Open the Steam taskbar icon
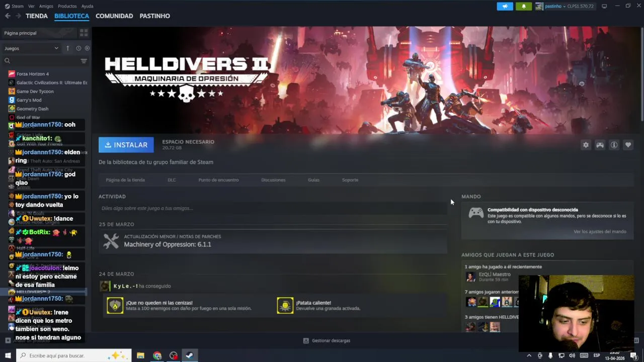Image resolution: width=644 pixels, height=362 pixels. click(x=190, y=355)
